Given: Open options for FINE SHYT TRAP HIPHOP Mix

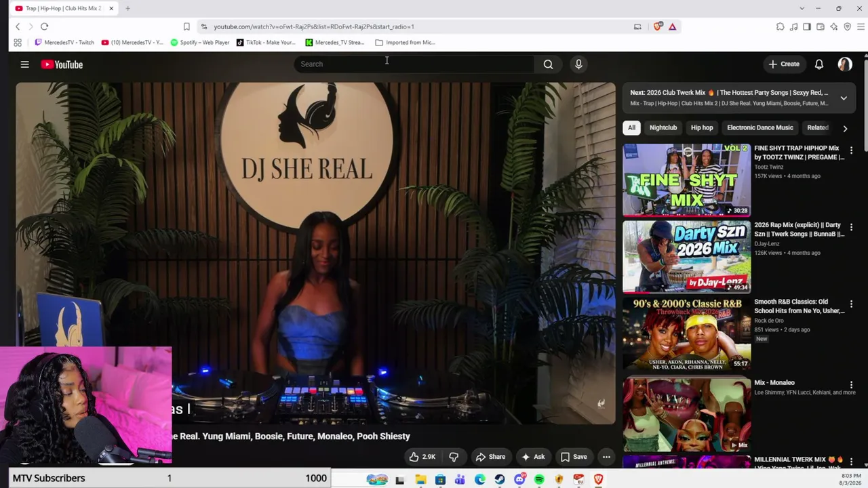Looking at the screenshot, I should (x=852, y=150).
